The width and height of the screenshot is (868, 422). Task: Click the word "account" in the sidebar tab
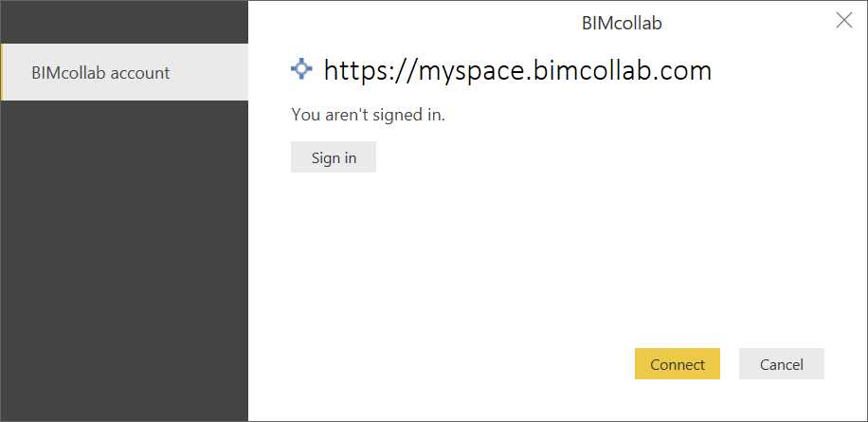pyautogui.click(x=139, y=73)
